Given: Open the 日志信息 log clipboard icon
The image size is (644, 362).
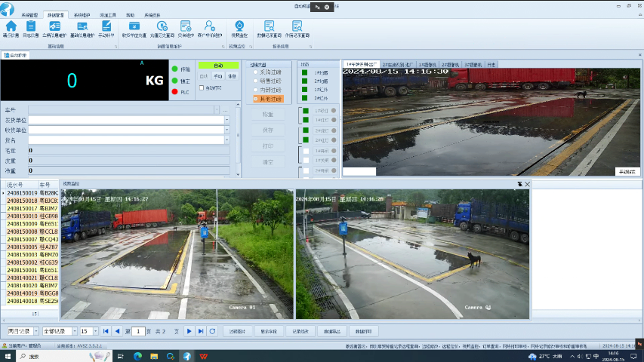Looking at the screenshot, I should [30, 26].
